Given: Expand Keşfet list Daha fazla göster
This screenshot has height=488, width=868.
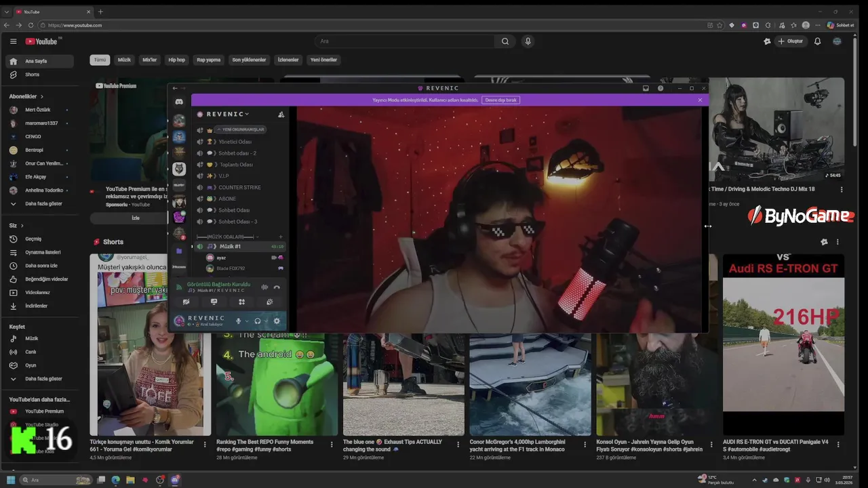Looking at the screenshot, I should 43,379.
